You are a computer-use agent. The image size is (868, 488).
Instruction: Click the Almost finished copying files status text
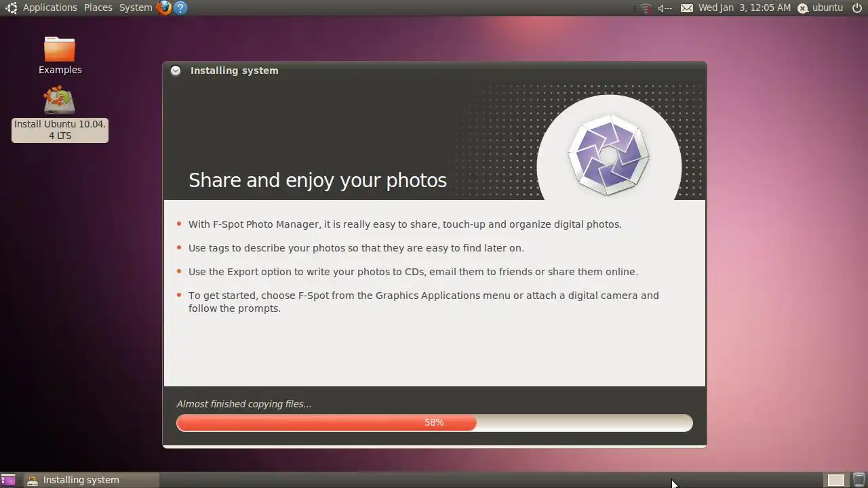(x=244, y=404)
